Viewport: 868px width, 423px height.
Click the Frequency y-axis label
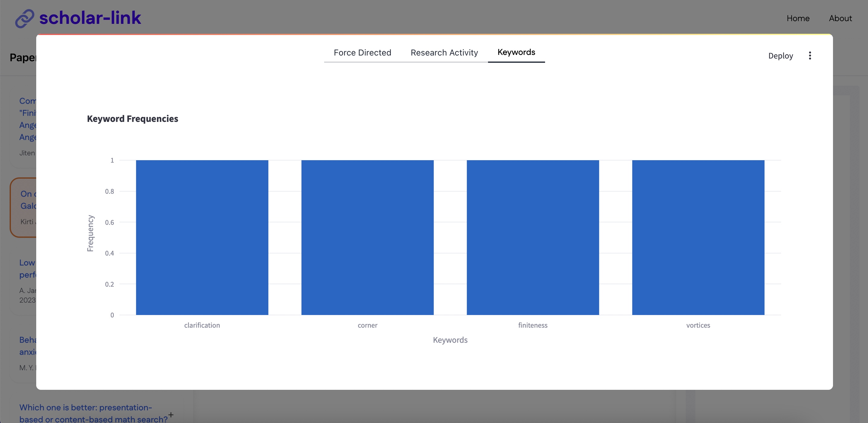tap(90, 233)
